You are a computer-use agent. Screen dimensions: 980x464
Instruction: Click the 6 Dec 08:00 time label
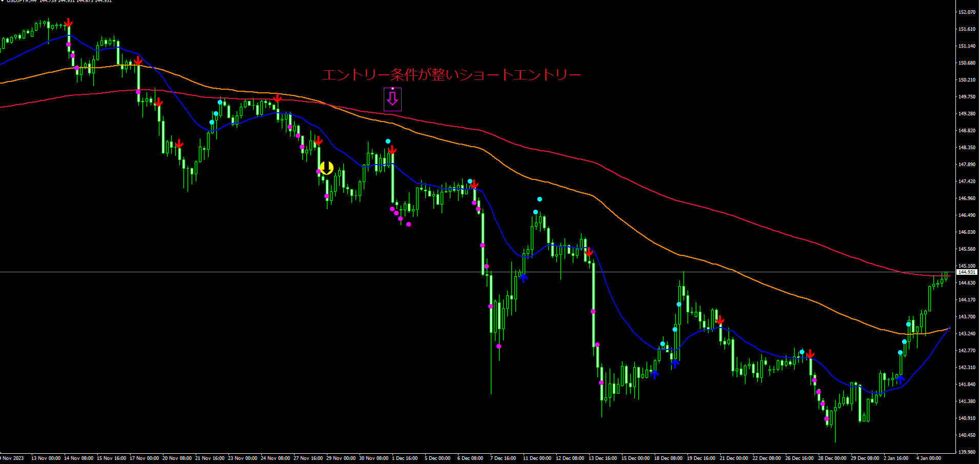(x=470, y=458)
